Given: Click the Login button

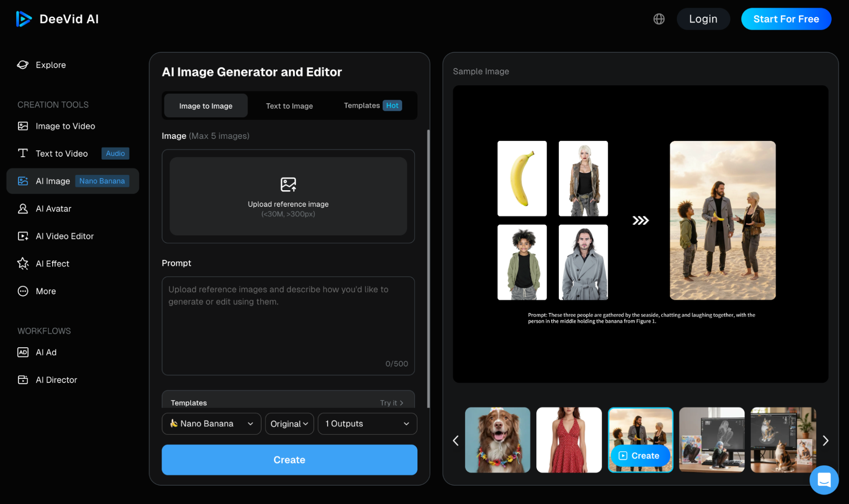Looking at the screenshot, I should click(x=703, y=19).
